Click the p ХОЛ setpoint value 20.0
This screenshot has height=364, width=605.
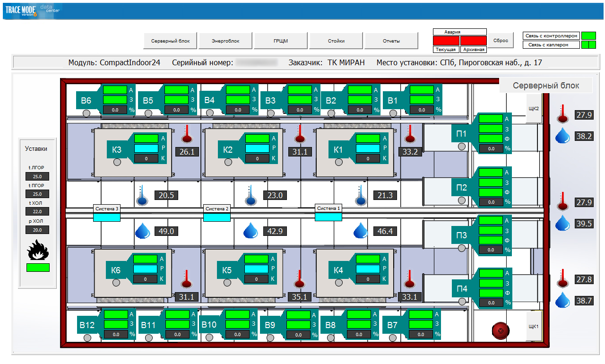point(37,230)
